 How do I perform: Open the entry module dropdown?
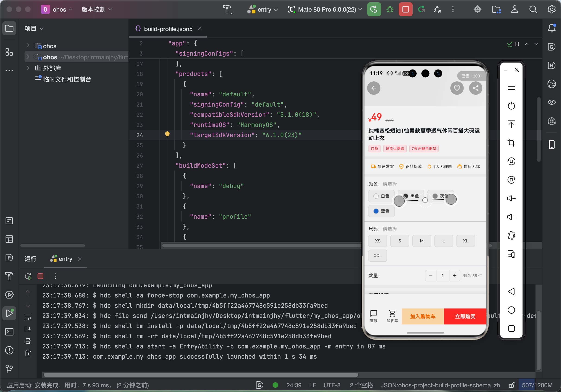263,9
